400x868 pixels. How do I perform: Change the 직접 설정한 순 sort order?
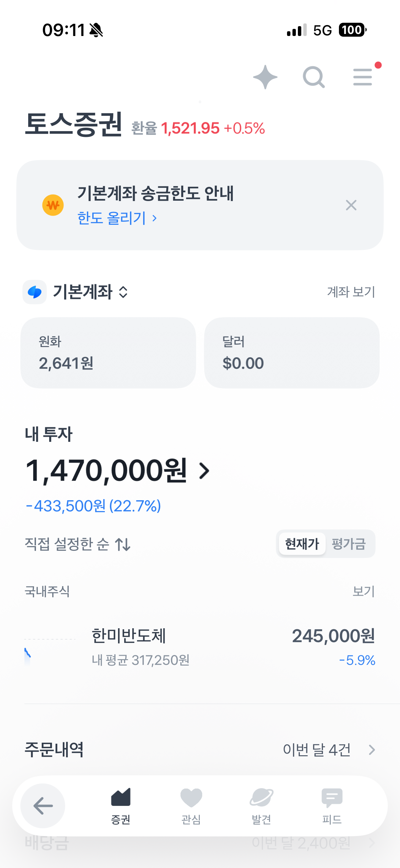pos(78,544)
